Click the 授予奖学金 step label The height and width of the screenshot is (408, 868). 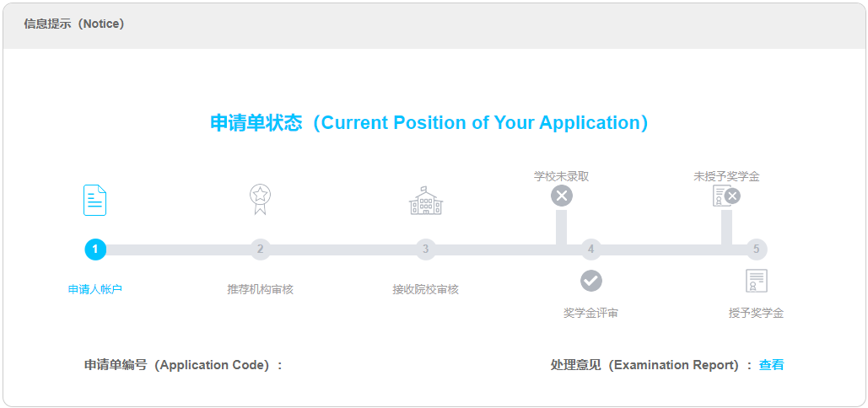[x=756, y=314]
